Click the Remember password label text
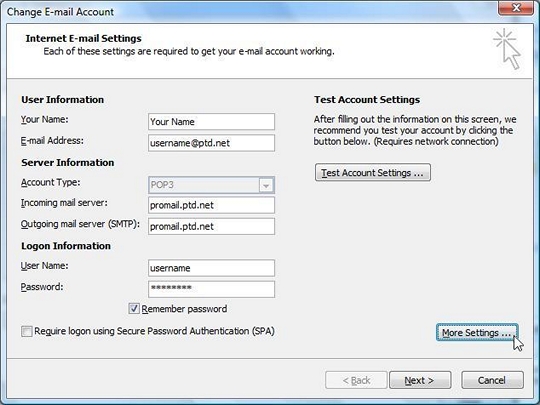The height and width of the screenshot is (405, 540). coord(184,309)
